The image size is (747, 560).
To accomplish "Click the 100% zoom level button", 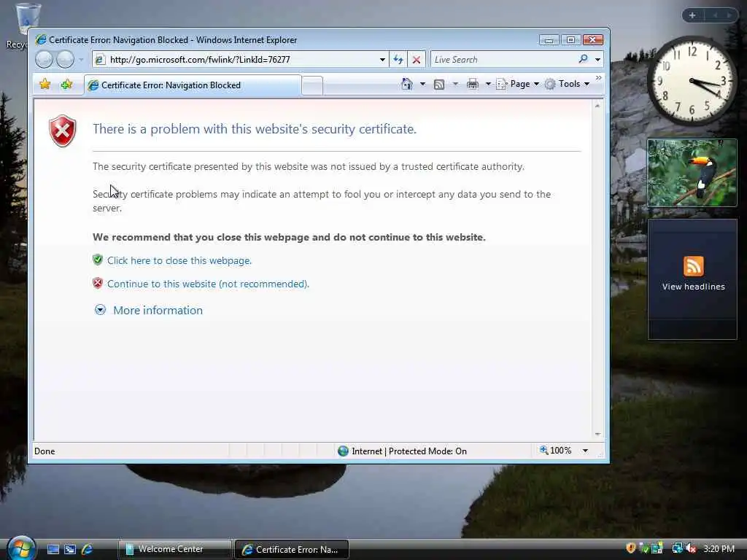I will click(555, 451).
